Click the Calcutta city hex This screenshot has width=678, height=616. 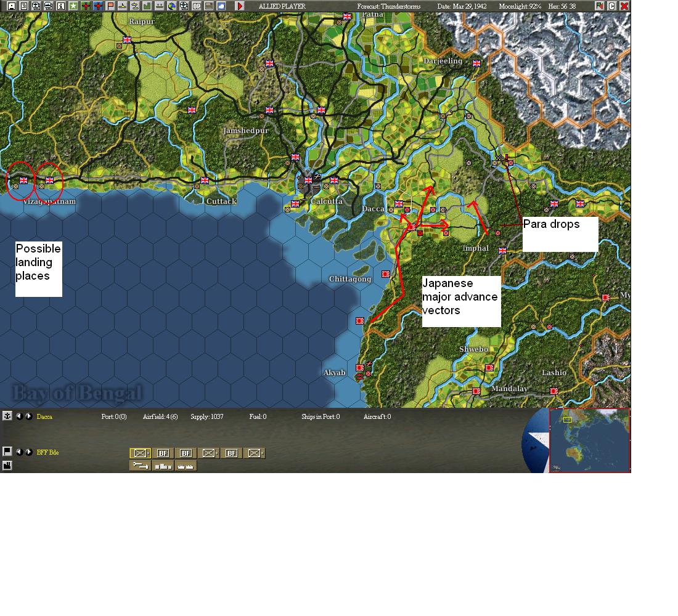point(308,180)
